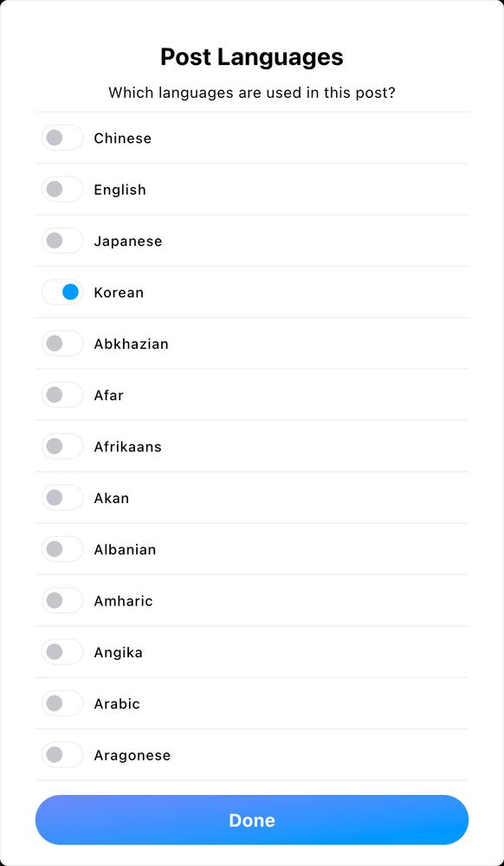The width and height of the screenshot is (504, 866).
Task: Turn on the Afar language switch
Action: [61, 395]
